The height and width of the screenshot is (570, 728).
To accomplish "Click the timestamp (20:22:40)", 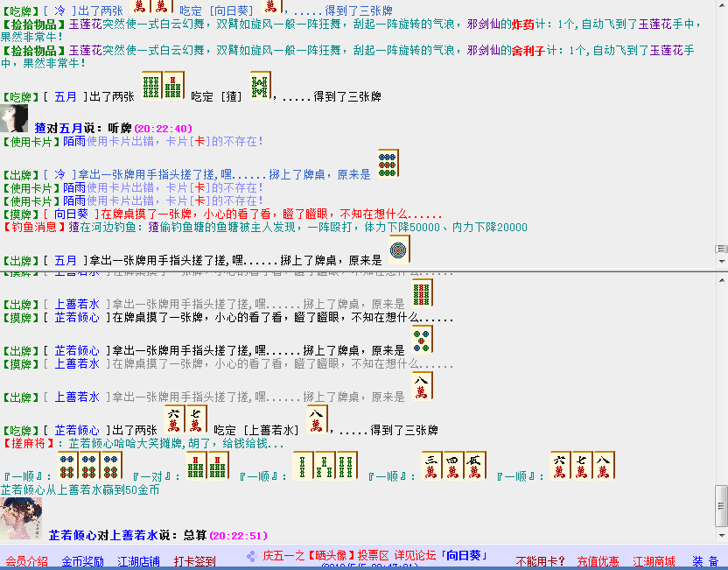I will pyautogui.click(x=163, y=128).
